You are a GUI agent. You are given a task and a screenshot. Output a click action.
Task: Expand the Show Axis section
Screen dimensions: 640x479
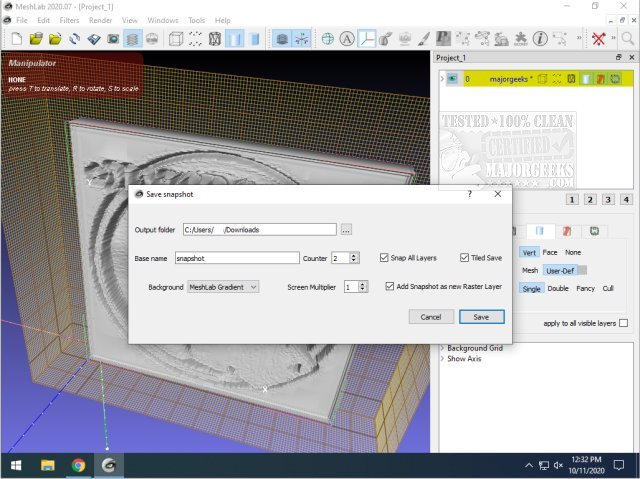pyautogui.click(x=443, y=358)
